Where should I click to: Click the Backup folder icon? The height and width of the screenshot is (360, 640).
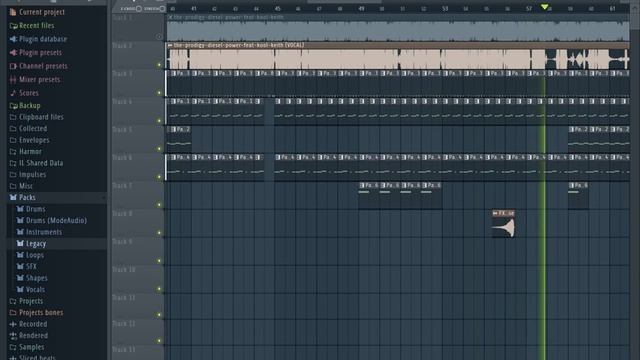click(x=13, y=106)
